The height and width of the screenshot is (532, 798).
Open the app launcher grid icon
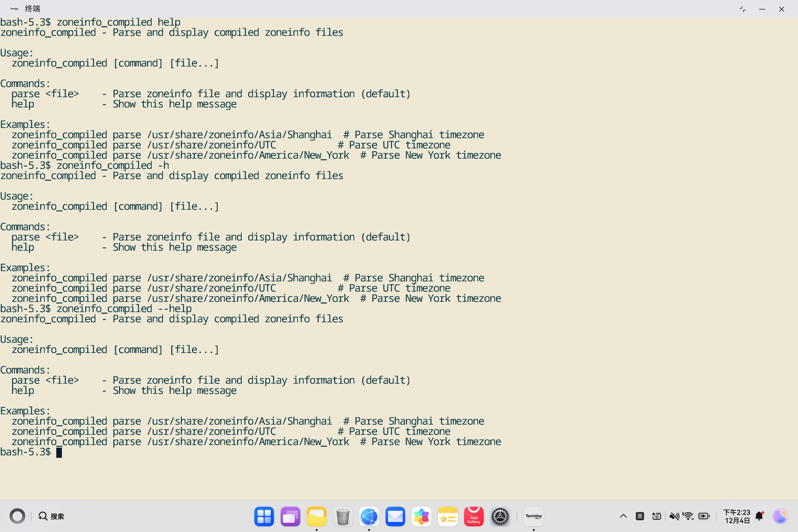(264, 516)
